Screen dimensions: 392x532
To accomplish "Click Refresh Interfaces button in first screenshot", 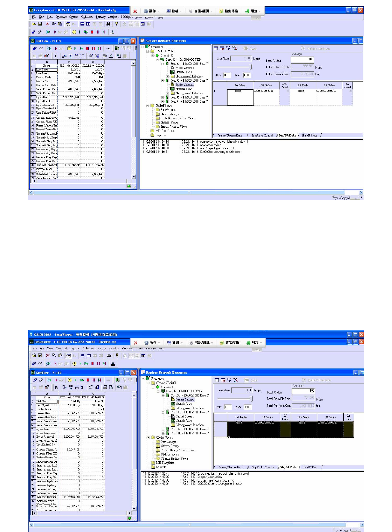I will pyautogui.click(x=316, y=48).
